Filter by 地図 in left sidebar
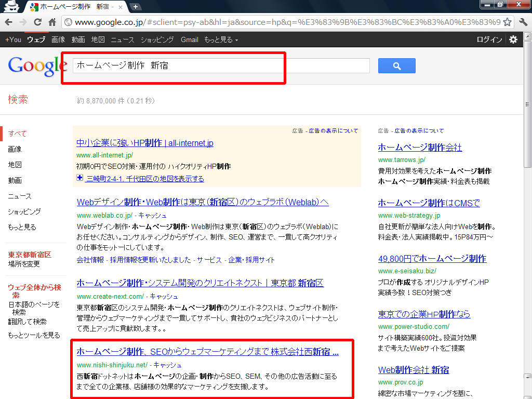The width and height of the screenshot is (532, 399). point(15,165)
